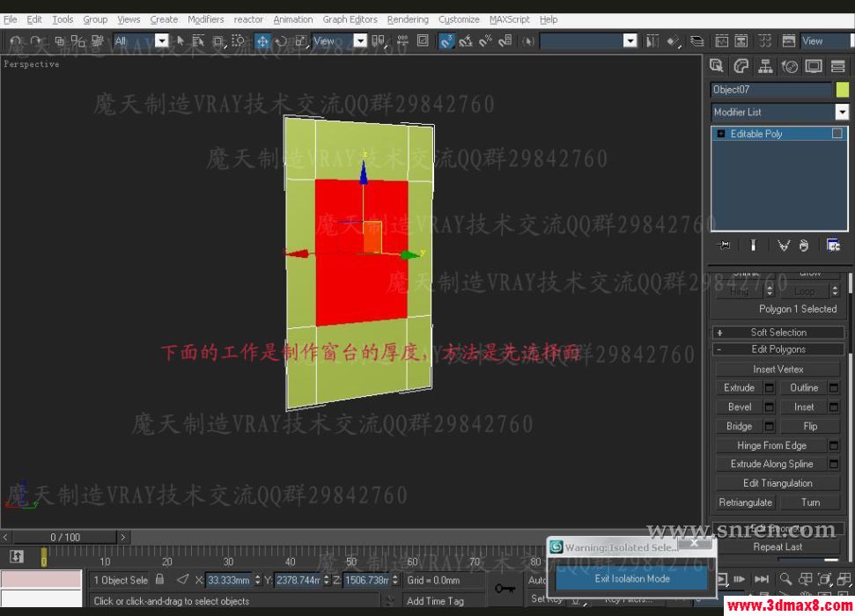Open the Modifier List dropdown
Image resolution: width=855 pixels, height=616 pixels.
pos(843,113)
